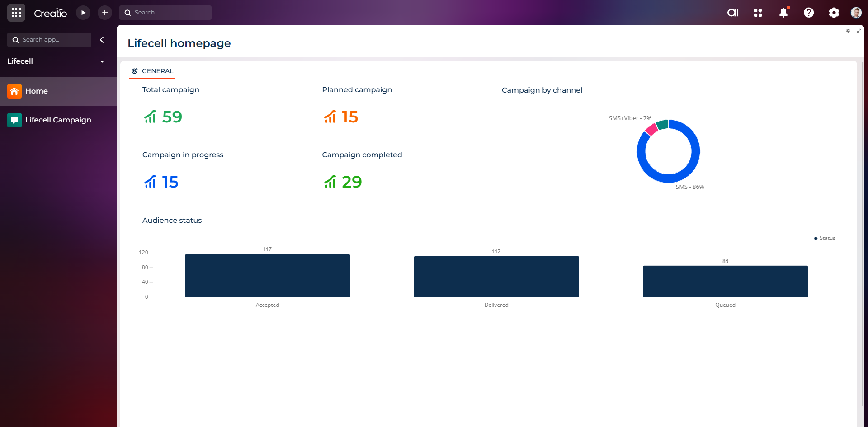
Task: Click the Total campaign label
Action: [171, 90]
